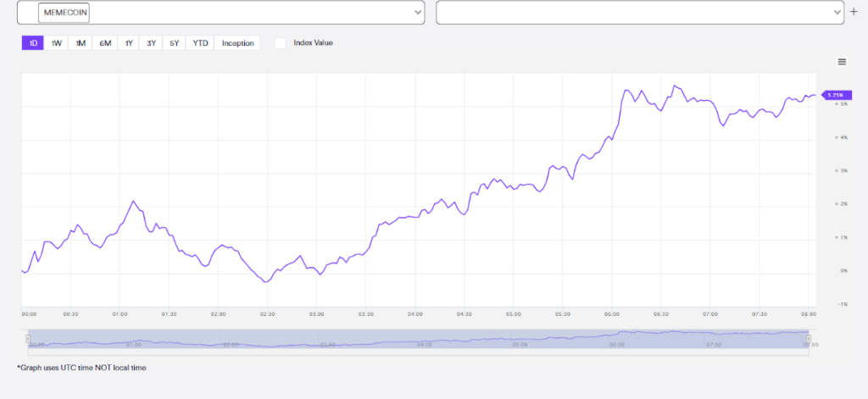This screenshot has height=399, width=868.
Task: Grab the right navigator range handle
Action: click(808, 339)
